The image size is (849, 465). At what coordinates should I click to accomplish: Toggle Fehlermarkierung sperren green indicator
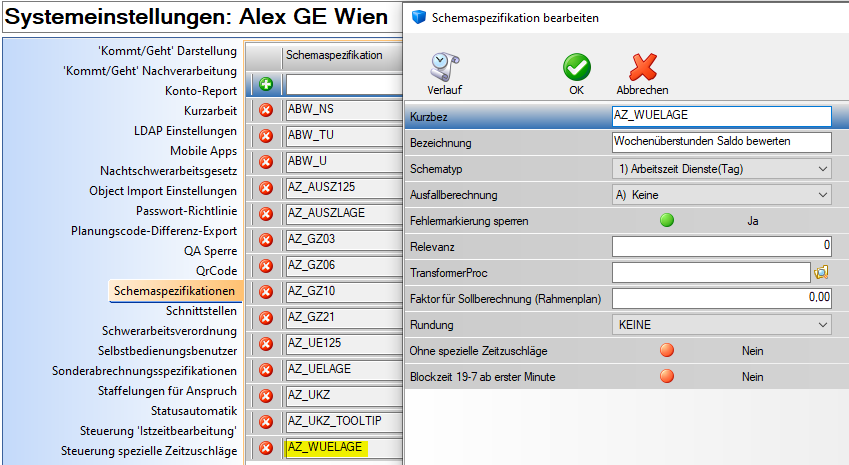point(666,220)
